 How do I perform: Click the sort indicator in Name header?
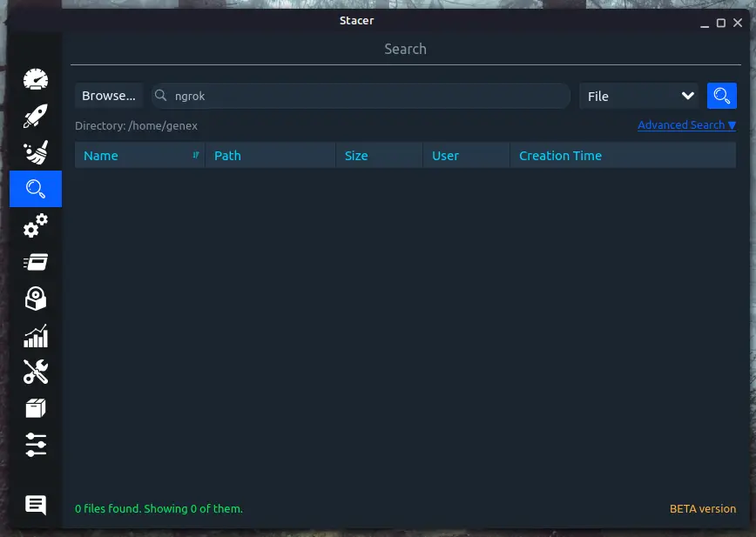(196, 155)
